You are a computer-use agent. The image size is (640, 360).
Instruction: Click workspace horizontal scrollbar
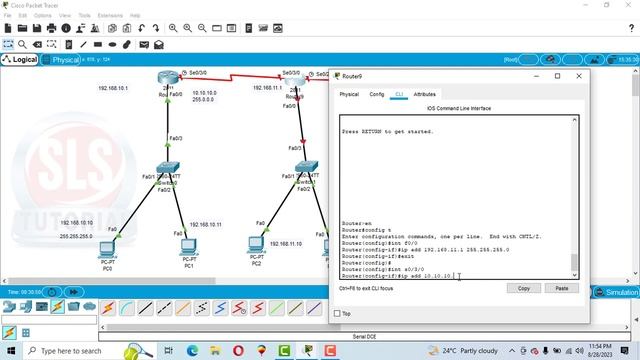pos(111,281)
